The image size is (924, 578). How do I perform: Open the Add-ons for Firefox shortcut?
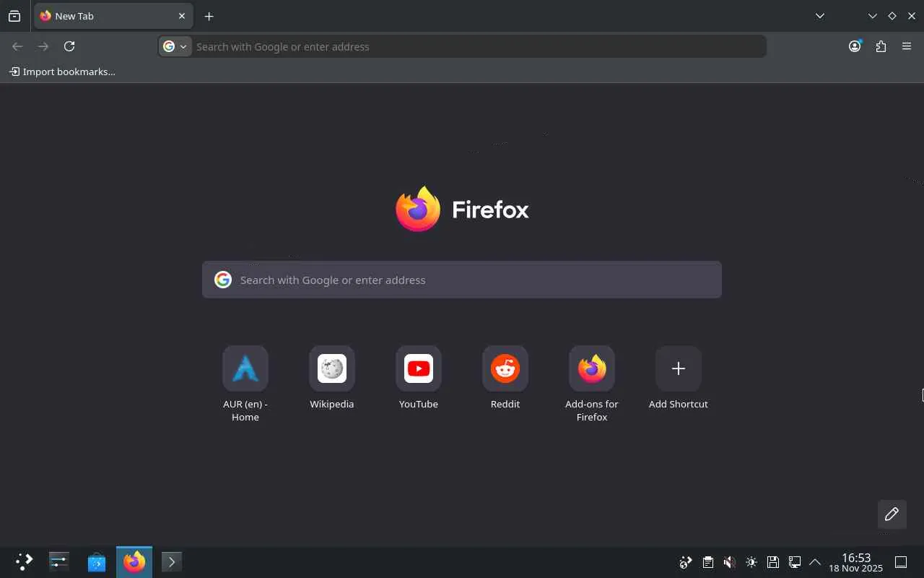592,384
